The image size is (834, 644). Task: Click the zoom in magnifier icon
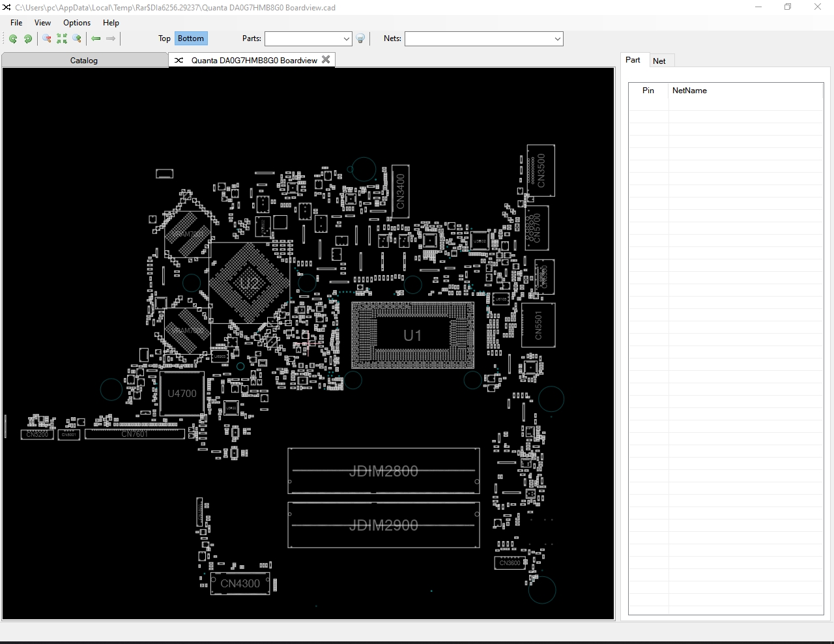click(77, 39)
